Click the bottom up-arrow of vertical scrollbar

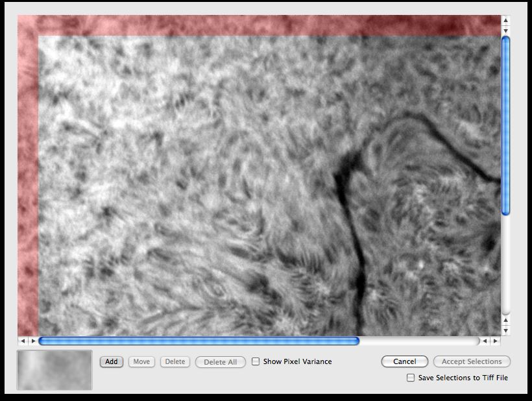[x=505, y=320]
